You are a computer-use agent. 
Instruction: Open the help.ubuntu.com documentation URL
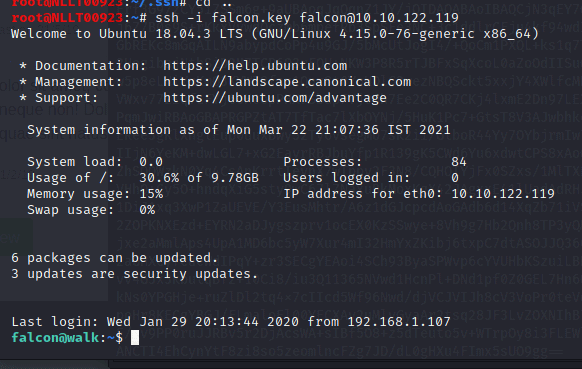point(255,66)
